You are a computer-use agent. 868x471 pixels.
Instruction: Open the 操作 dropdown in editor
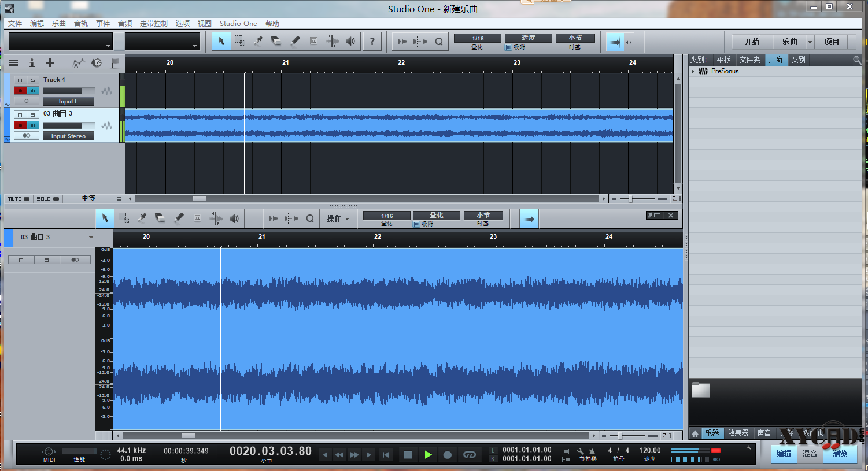pyautogui.click(x=338, y=218)
